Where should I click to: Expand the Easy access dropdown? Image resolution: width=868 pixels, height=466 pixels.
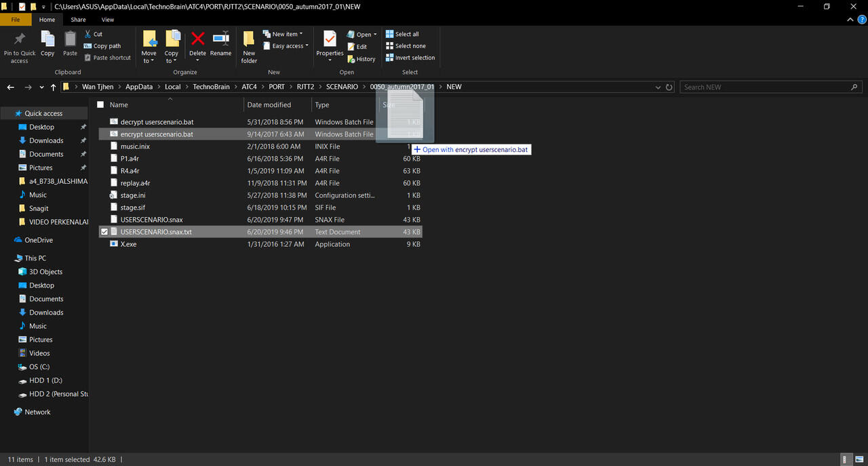tap(285, 45)
